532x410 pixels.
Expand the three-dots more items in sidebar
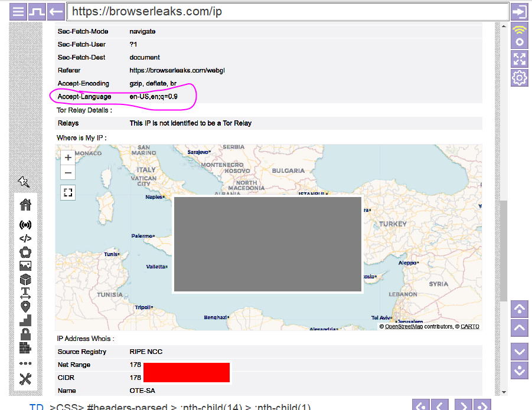pos(25,363)
